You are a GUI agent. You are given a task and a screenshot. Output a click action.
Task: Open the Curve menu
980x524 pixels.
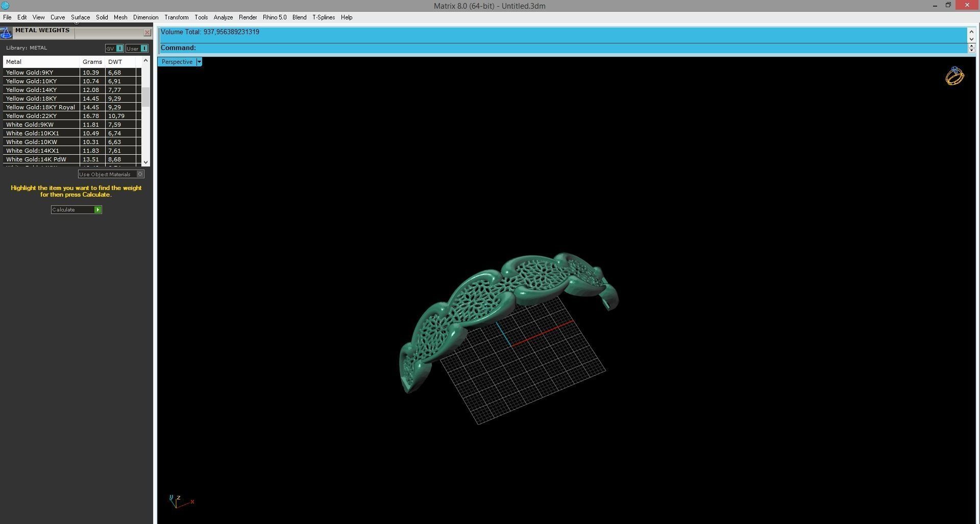pyautogui.click(x=58, y=17)
